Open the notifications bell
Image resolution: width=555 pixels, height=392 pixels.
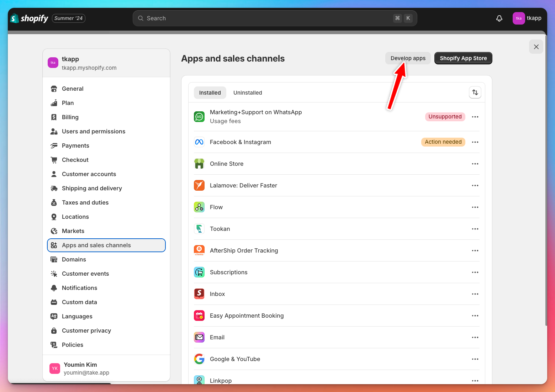point(499,18)
